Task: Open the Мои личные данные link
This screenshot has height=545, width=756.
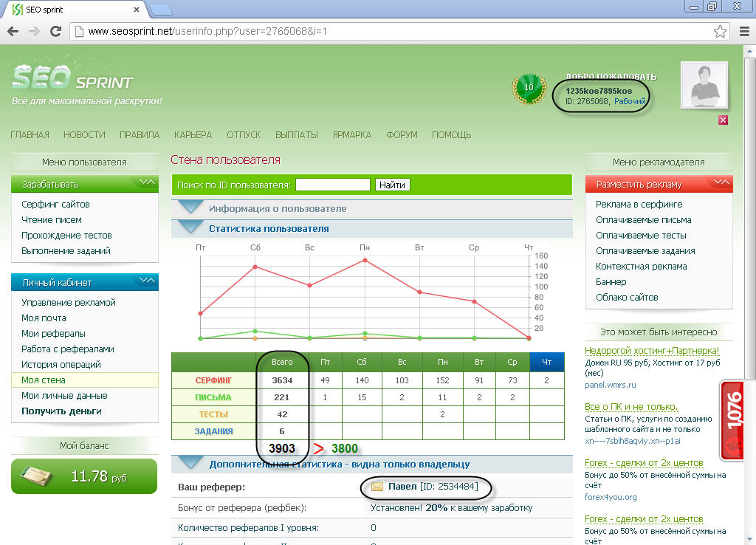Action: pyautogui.click(x=65, y=396)
